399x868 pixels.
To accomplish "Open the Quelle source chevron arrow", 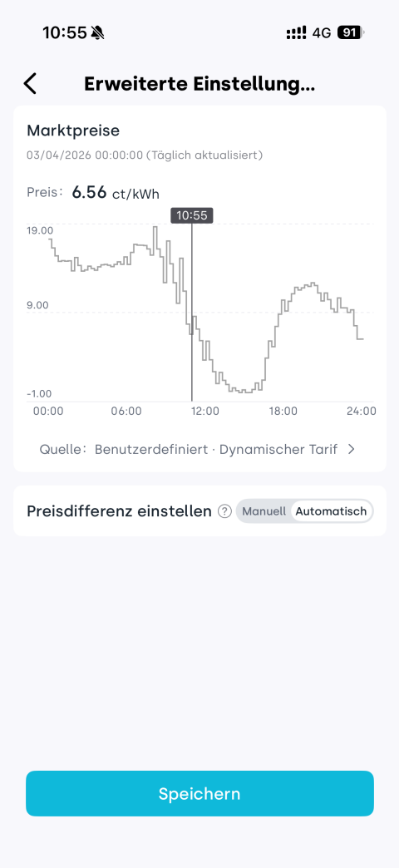I will 351,450.
